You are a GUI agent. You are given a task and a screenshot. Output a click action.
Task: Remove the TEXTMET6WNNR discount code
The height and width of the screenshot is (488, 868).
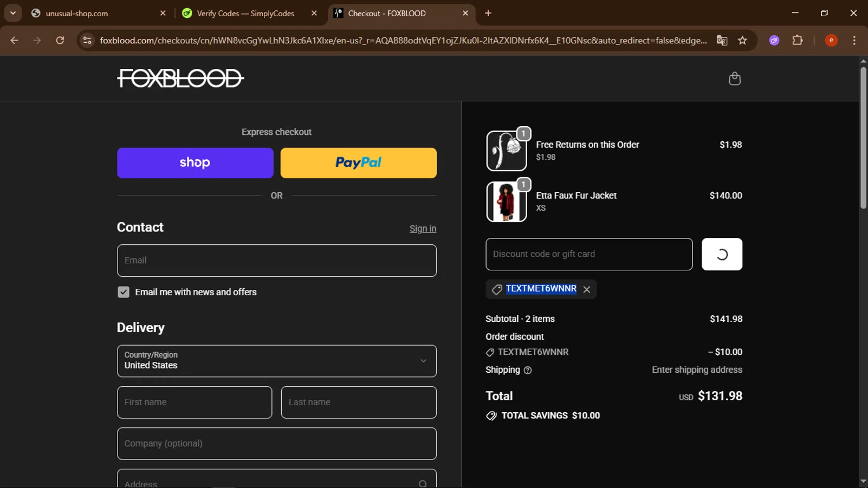pos(587,289)
